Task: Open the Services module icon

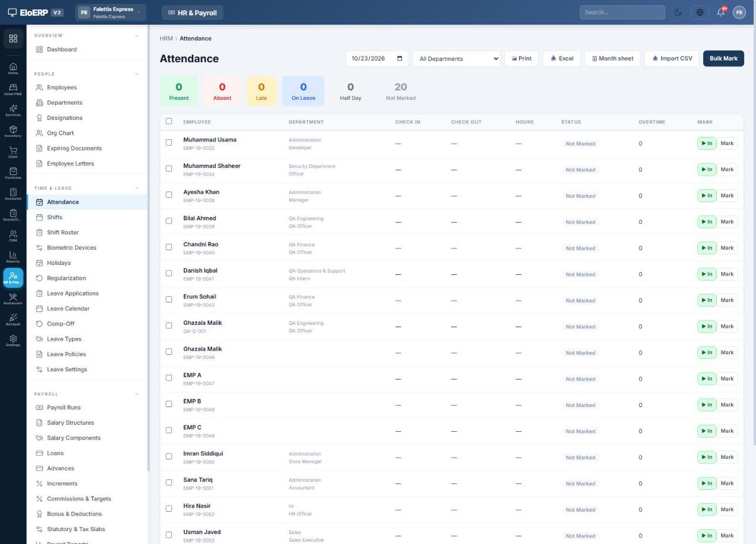Action: pyautogui.click(x=13, y=110)
